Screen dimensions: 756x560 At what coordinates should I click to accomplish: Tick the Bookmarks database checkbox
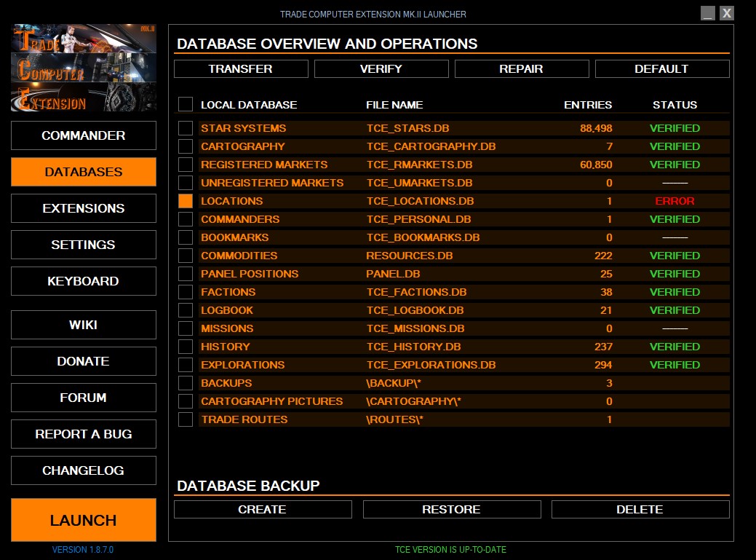click(x=186, y=237)
